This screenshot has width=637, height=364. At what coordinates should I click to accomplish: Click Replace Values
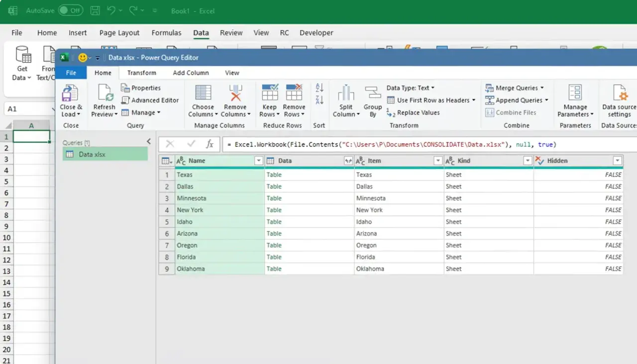[413, 113]
